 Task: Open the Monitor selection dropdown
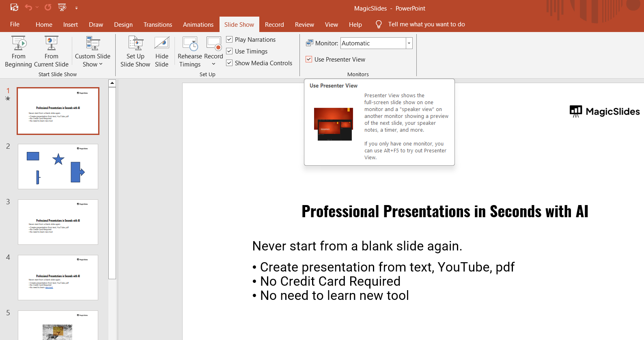coord(409,43)
